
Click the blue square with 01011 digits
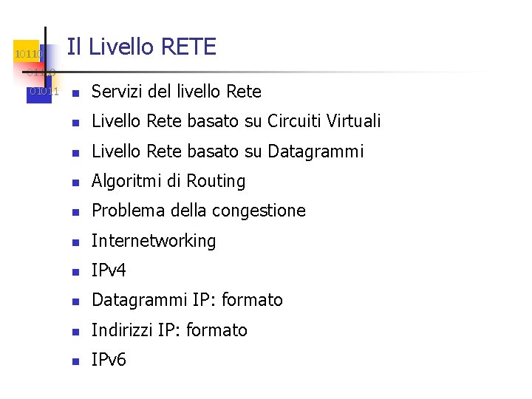click(39, 90)
